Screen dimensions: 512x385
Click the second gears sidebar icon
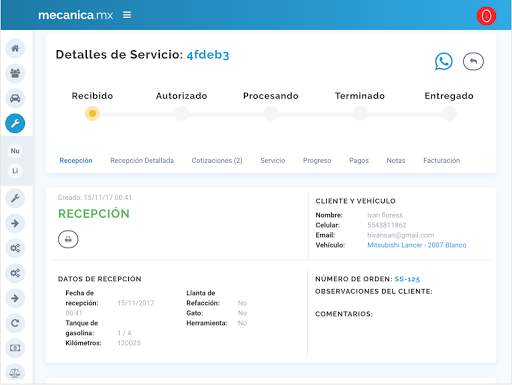[15, 273]
